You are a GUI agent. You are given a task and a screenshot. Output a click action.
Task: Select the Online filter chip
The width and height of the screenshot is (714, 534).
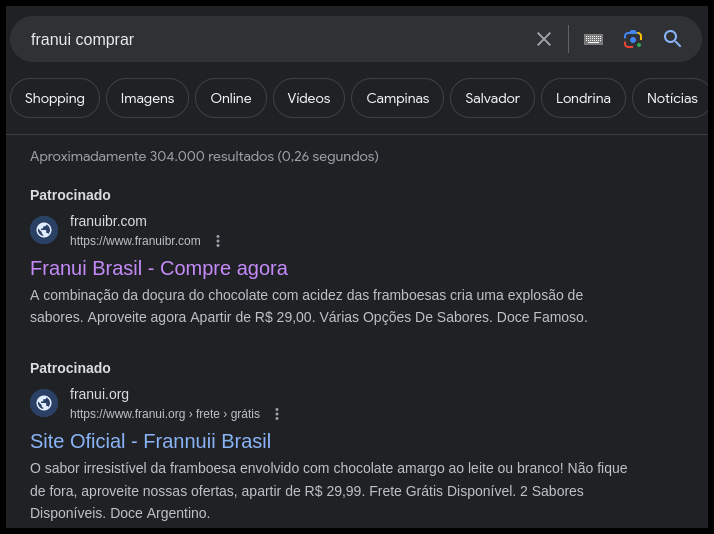pos(231,98)
